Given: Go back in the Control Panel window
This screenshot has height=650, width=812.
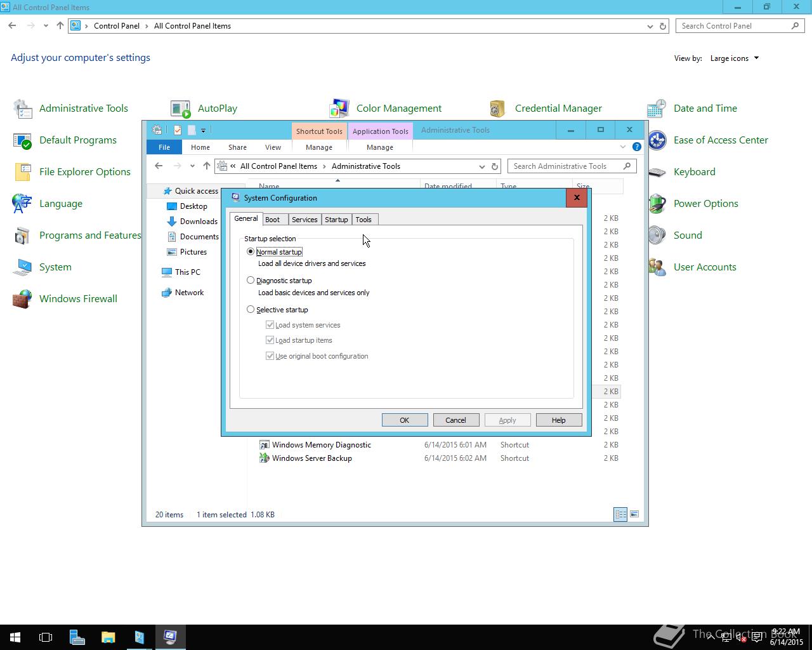Looking at the screenshot, I should click(x=12, y=26).
